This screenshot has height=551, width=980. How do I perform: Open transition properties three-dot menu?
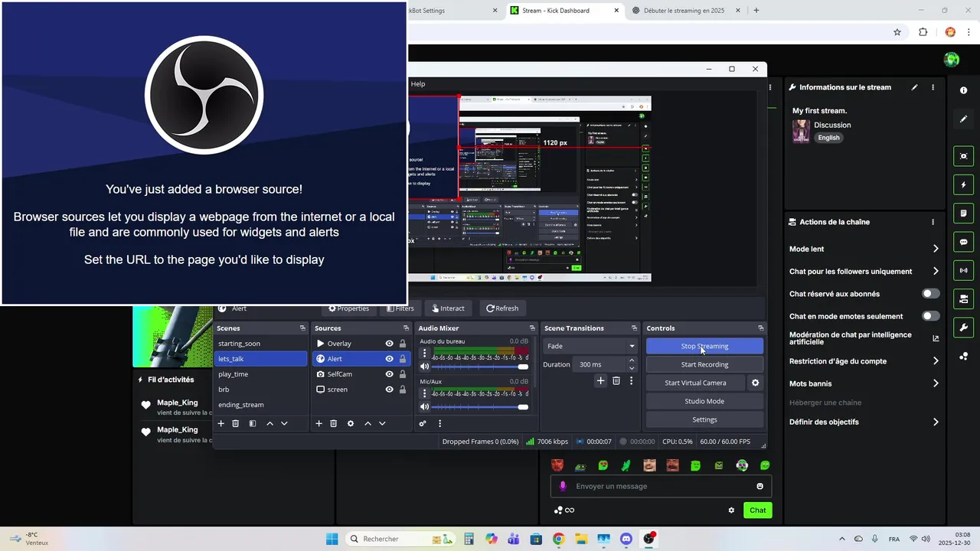pos(632,380)
